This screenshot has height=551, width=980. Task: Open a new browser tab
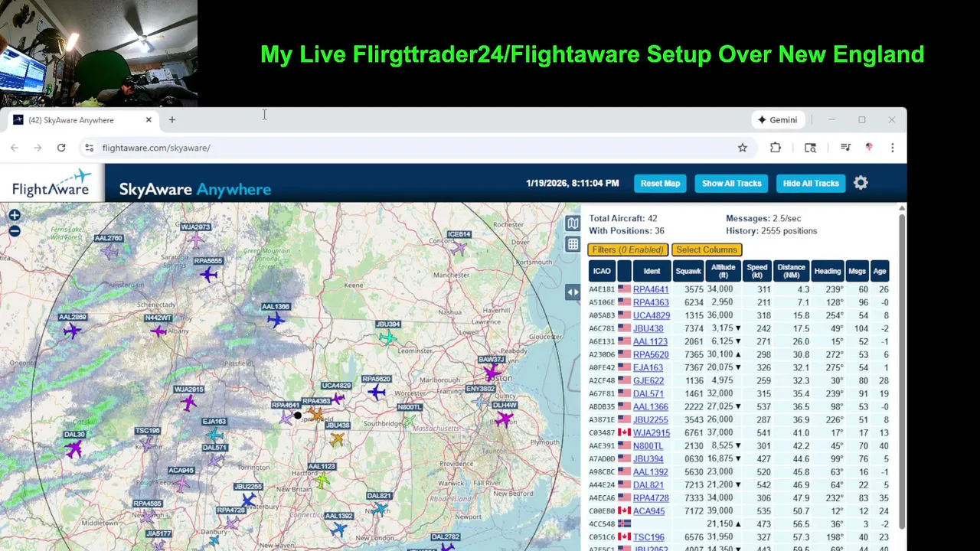coord(172,120)
